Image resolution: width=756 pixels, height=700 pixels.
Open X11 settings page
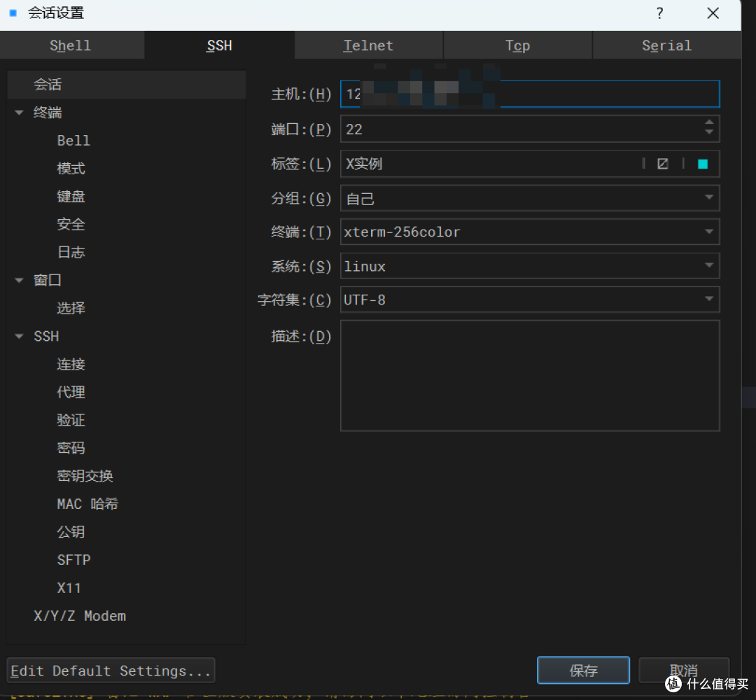pos(69,588)
